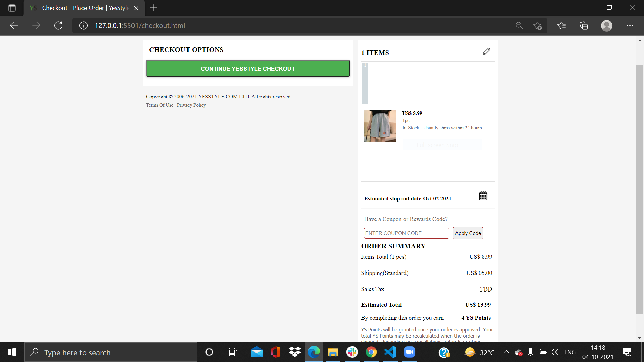Click the Enter Coupon Code field
This screenshot has height=362, width=644.
tap(406, 233)
